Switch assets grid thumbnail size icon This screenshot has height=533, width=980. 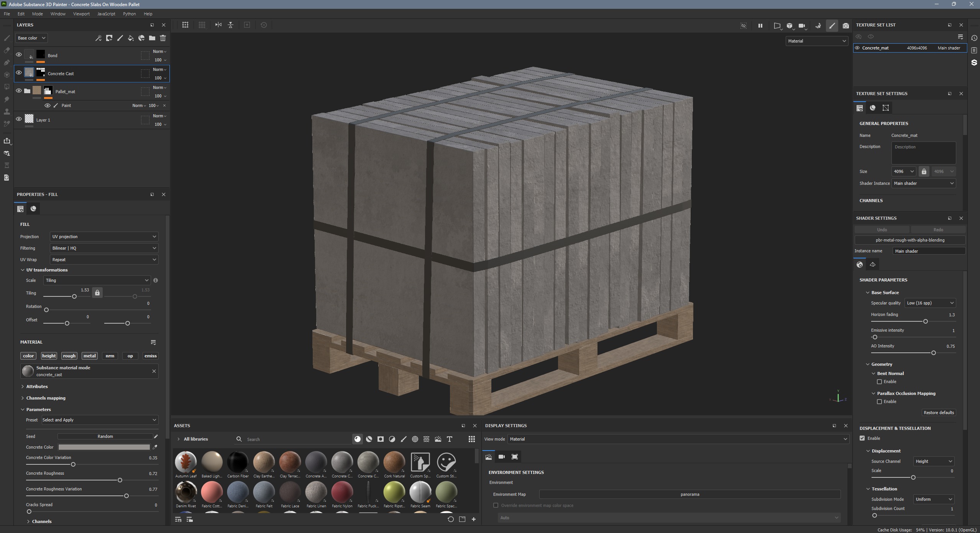click(x=472, y=439)
